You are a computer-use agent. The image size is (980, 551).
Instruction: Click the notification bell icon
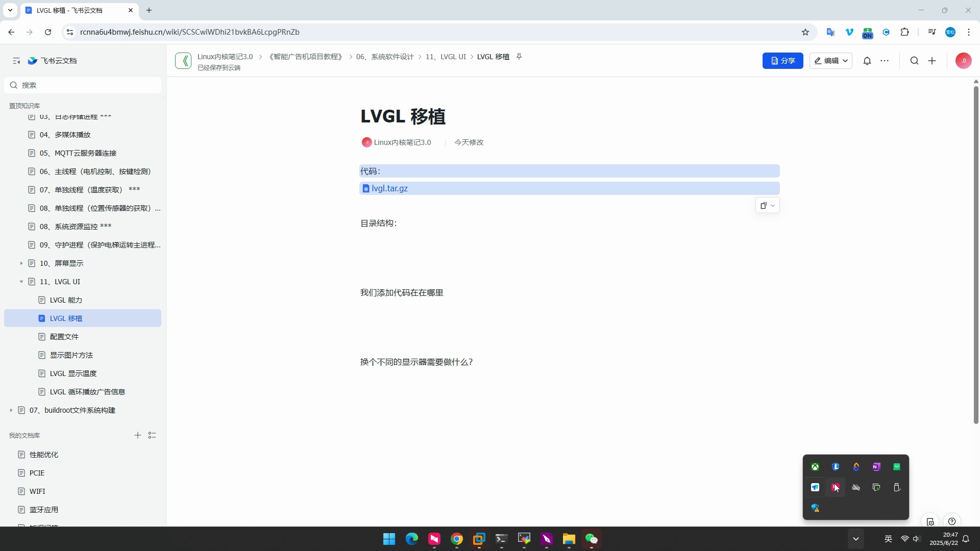(867, 61)
